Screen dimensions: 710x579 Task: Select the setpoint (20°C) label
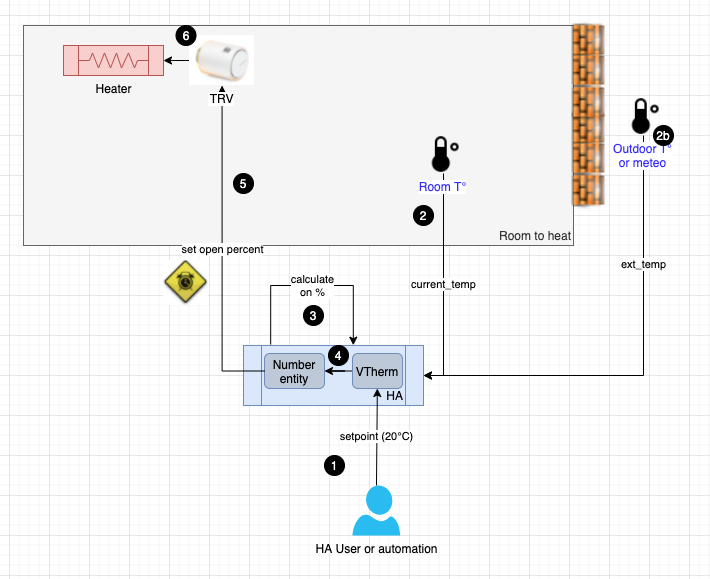[376, 436]
